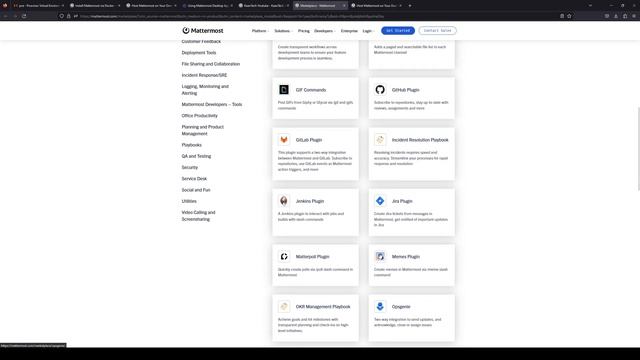The width and height of the screenshot is (640, 360).
Task: Open the Matterpoll Plugin card title
Action: point(312,257)
